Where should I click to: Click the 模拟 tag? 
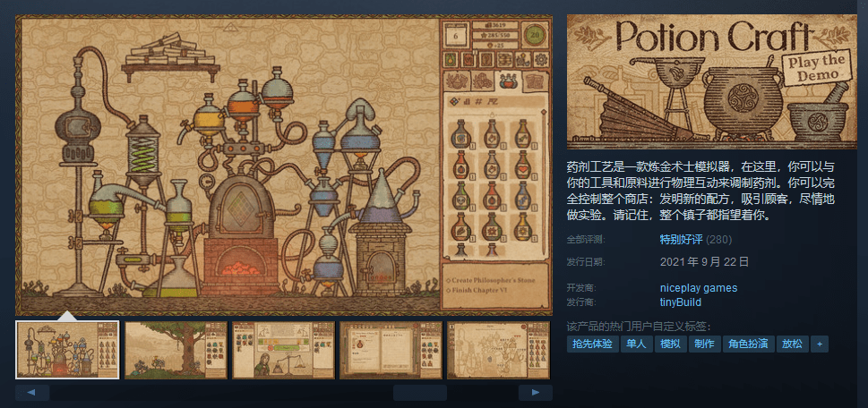pos(670,344)
